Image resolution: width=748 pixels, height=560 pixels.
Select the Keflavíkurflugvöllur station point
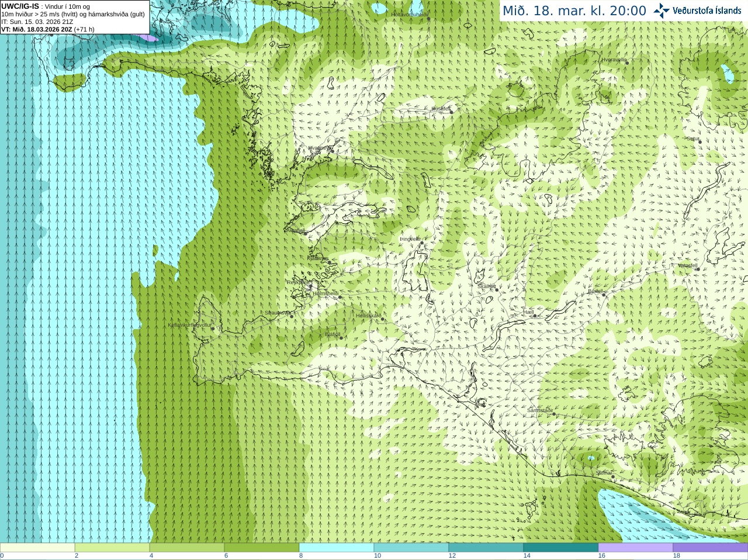pyautogui.click(x=213, y=329)
